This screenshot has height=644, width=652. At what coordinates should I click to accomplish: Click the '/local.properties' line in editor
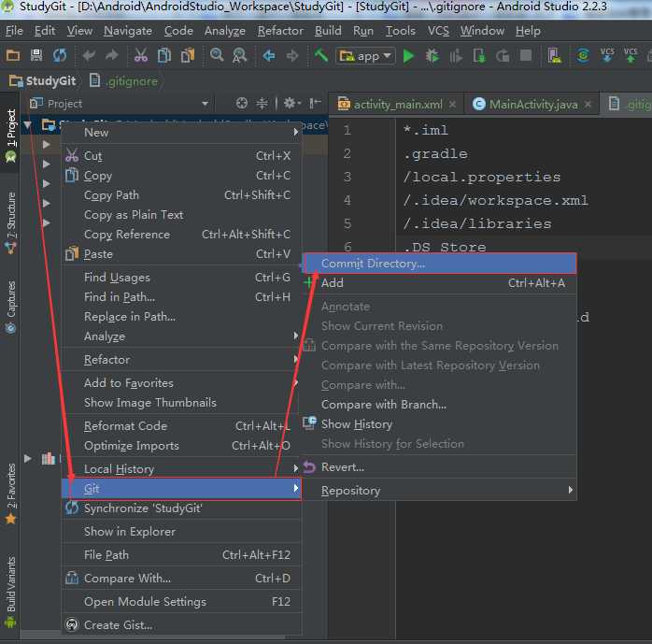pos(481,178)
